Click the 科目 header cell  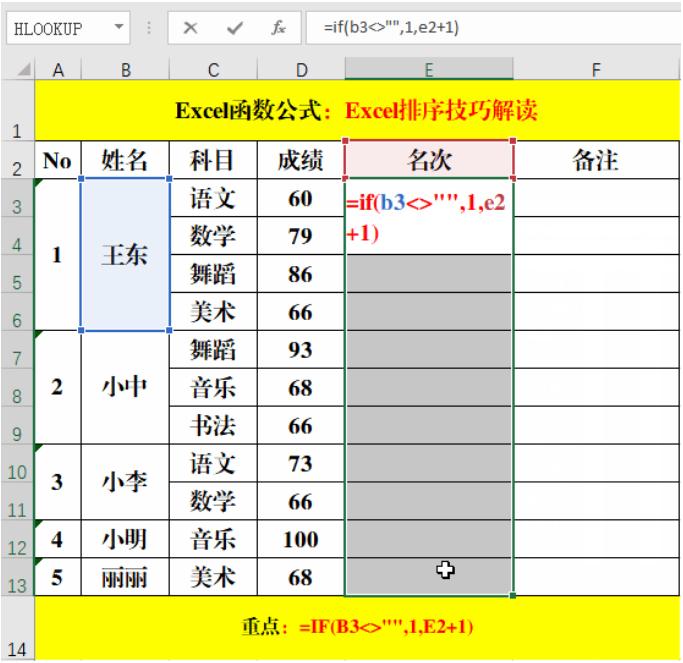pos(213,160)
